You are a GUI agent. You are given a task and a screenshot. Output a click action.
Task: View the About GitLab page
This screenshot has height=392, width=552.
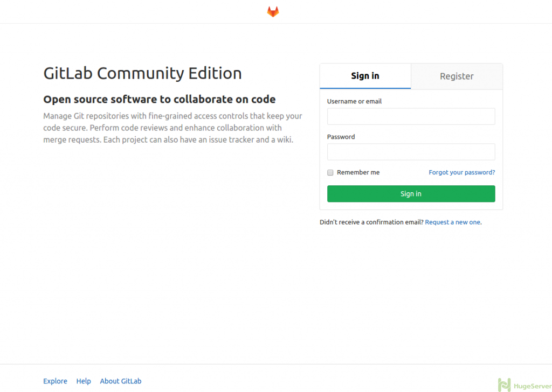coord(120,381)
